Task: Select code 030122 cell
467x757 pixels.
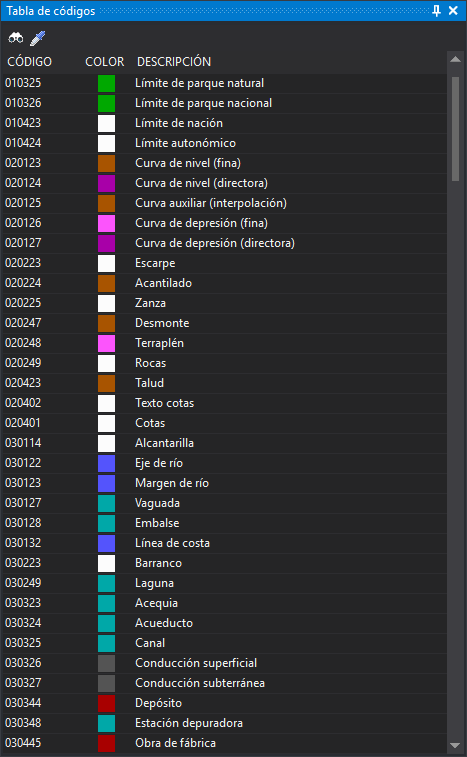Action: pyautogui.click(x=23, y=463)
